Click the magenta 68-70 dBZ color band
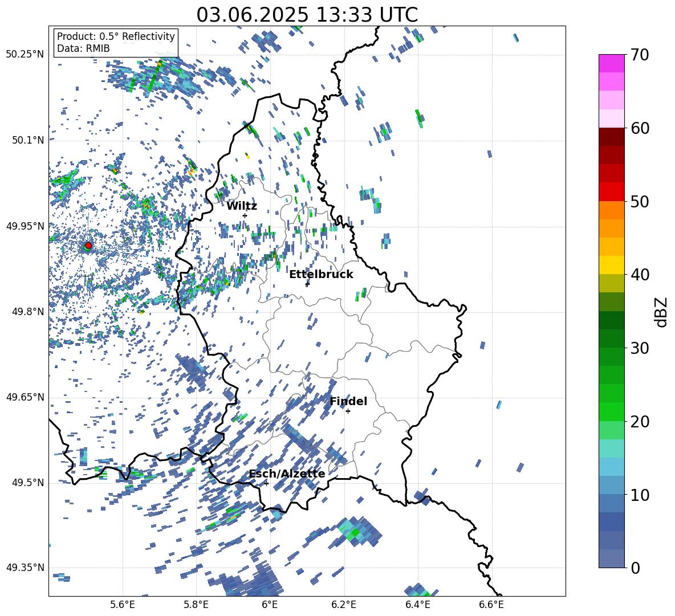The width and height of the screenshot is (675, 616). coord(612,63)
